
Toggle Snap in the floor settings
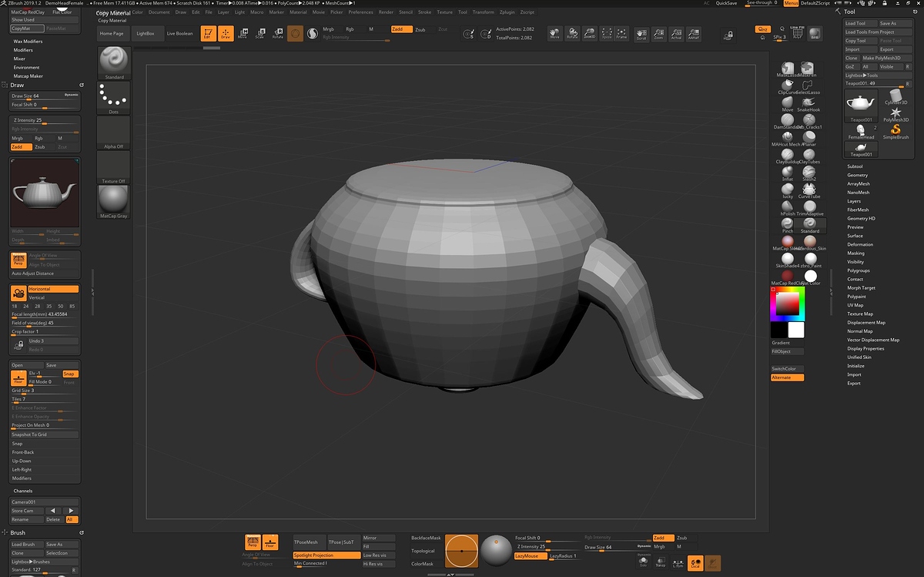pyautogui.click(x=70, y=374)
